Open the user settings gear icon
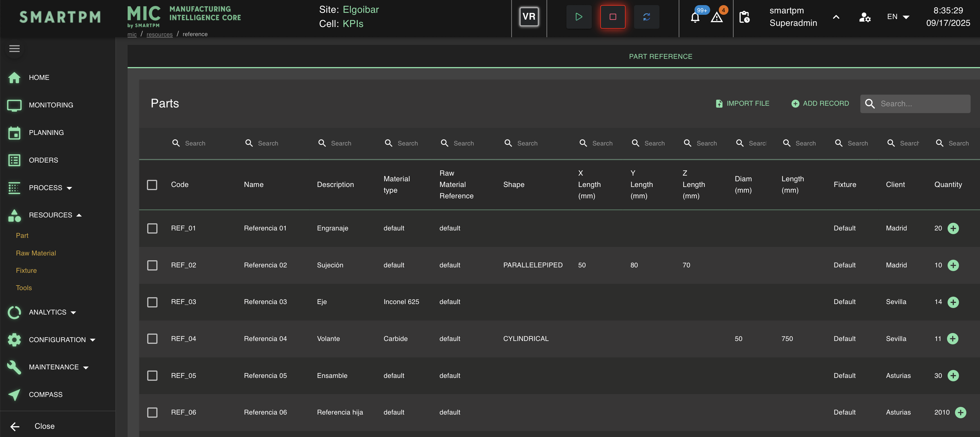Viewport: 980px width, 437px height. [x=864, y=17]
